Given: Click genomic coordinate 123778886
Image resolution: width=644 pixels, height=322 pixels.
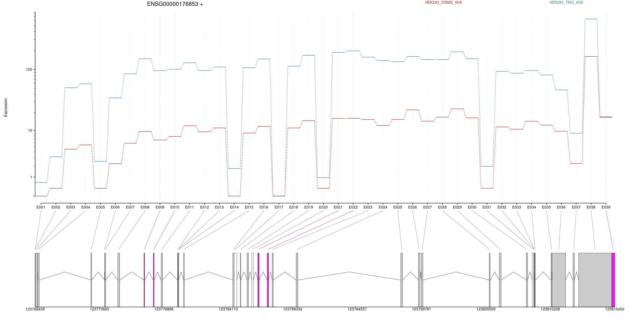Looking at the screenshot, I should (164, 309).
